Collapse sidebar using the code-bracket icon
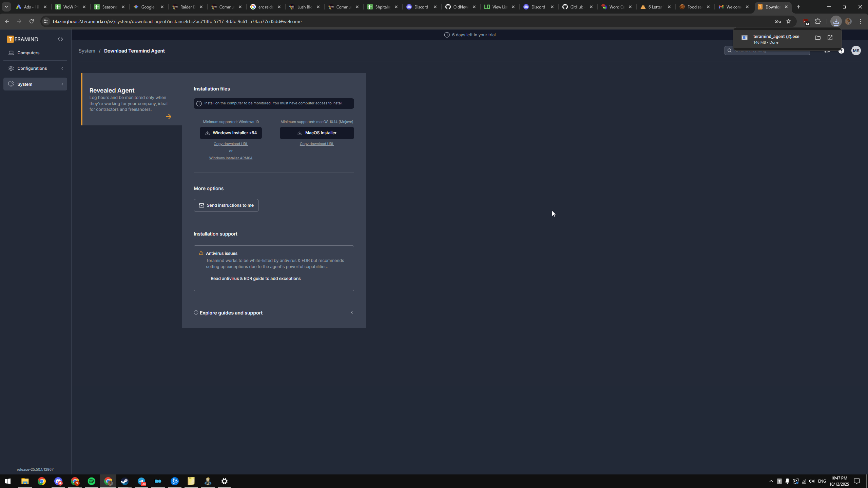This screenshot has width=868, height=488. (x=60, y=39)
